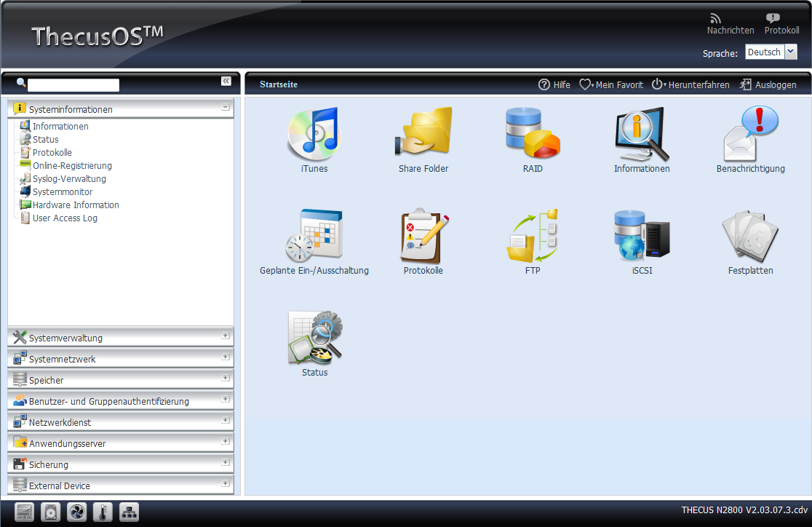
Task: Click the RAID status icon in the bottom bar
Action: click(x=24, y=512)
